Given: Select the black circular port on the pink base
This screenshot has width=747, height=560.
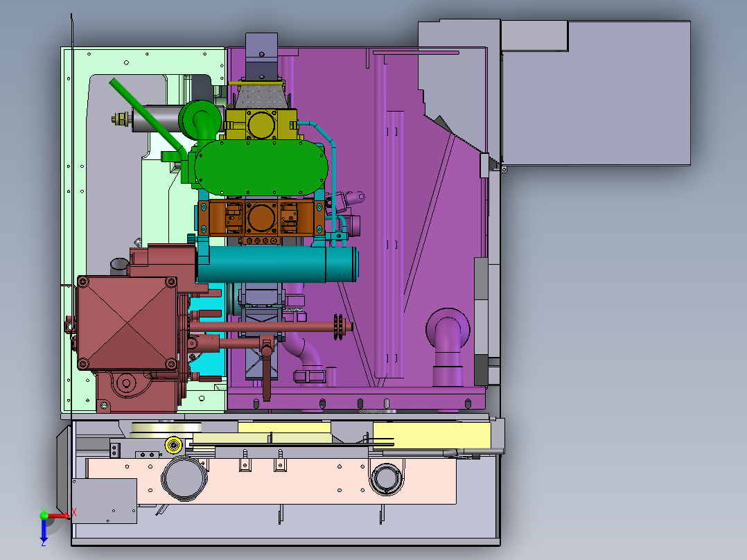Looking at the screenshot, I should (387, 478).
